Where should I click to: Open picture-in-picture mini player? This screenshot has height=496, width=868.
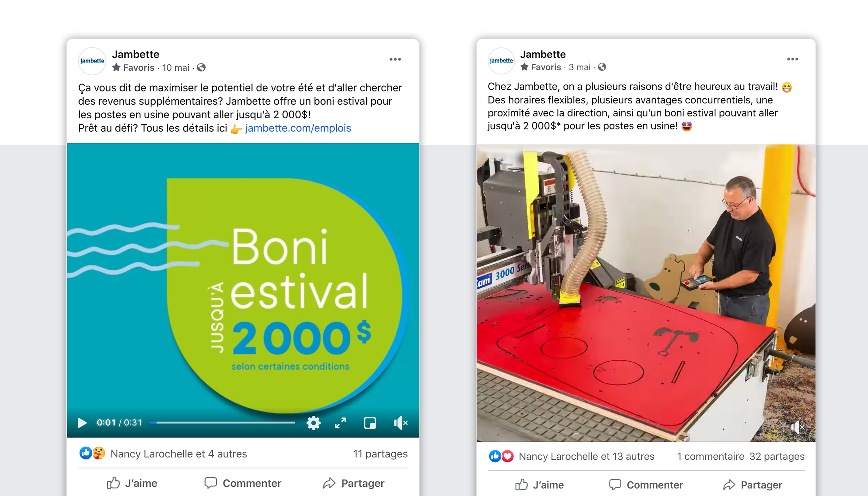tap(370, 423)
